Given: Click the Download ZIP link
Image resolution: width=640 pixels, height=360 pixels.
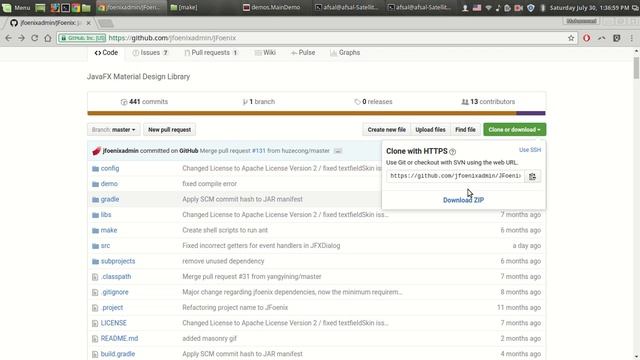Looking at the screenshot, I should click(463, 200).
